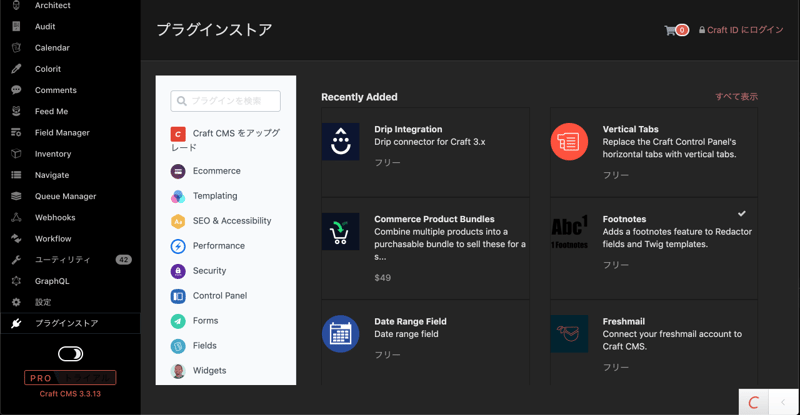This screenshot has width=800, height=415.
Task: Select the Templating category
Action: (214, 196)
